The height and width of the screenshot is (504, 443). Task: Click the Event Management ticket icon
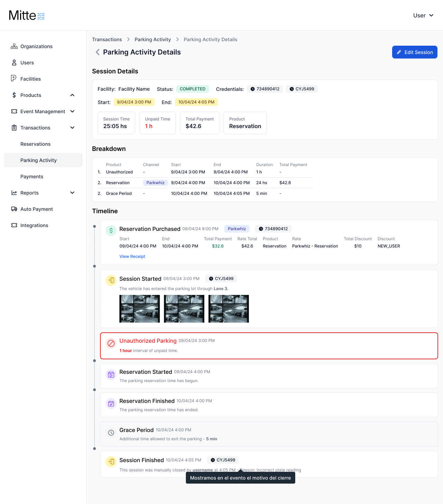pyautogui.click(x=14, y=111)
